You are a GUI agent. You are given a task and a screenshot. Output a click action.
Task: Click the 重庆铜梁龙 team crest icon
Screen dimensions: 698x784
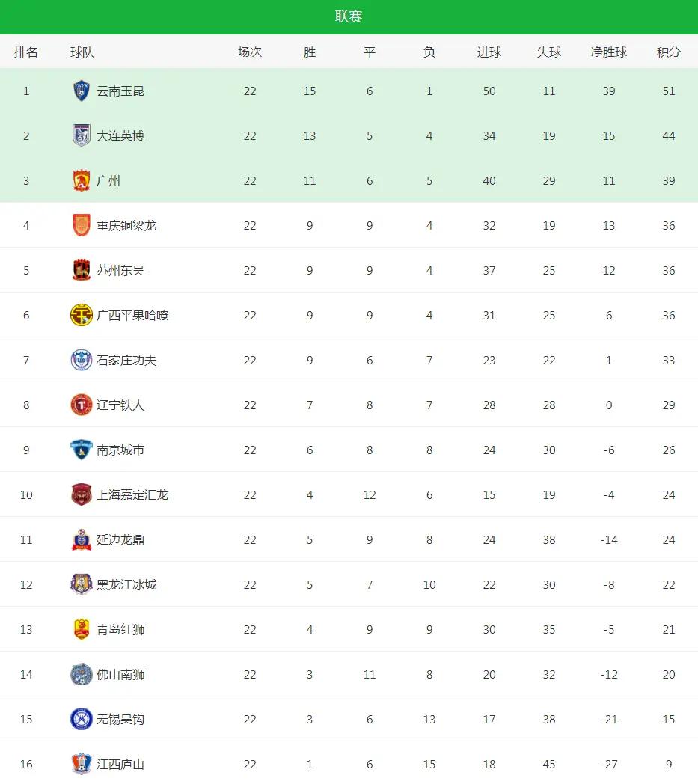point(82,225)
